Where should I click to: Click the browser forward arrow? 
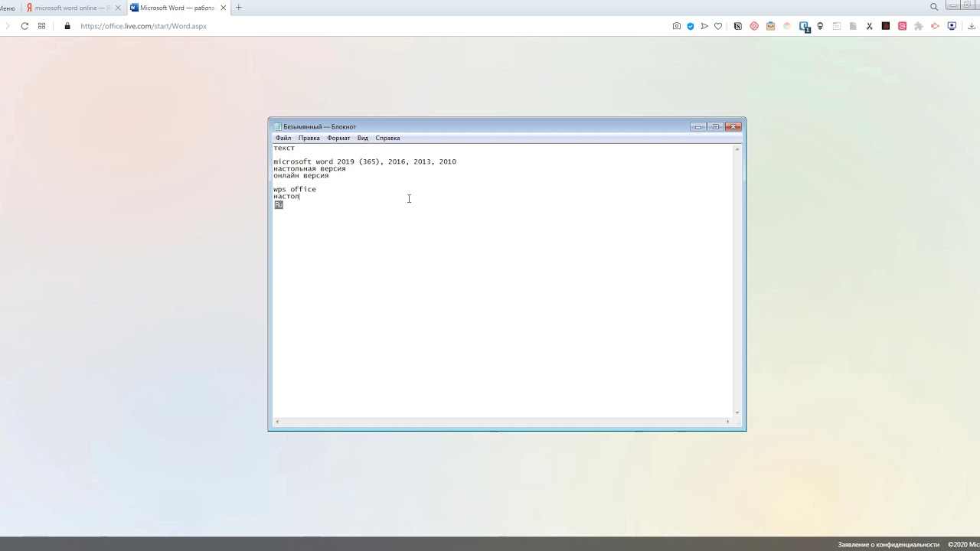(x=7, y=26)
